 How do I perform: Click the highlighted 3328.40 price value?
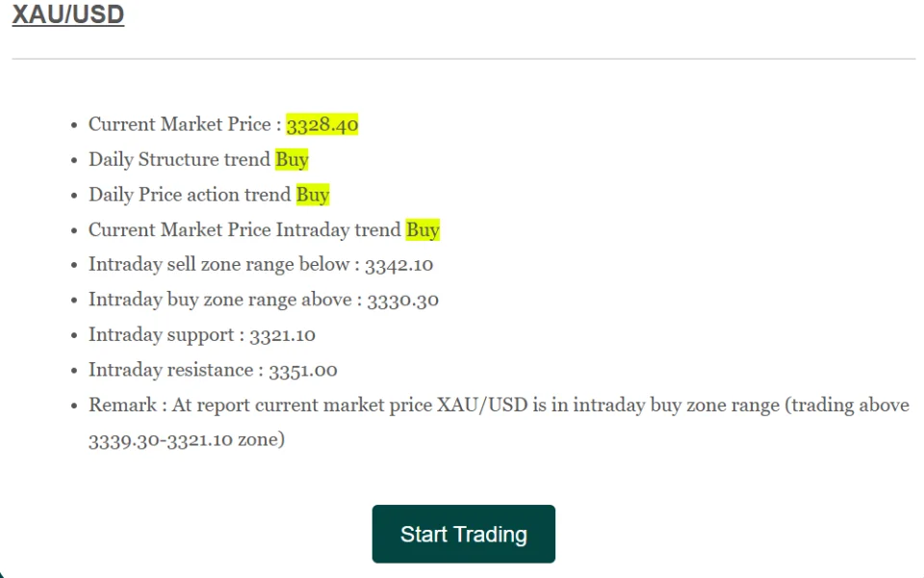(x=322, y=124)
